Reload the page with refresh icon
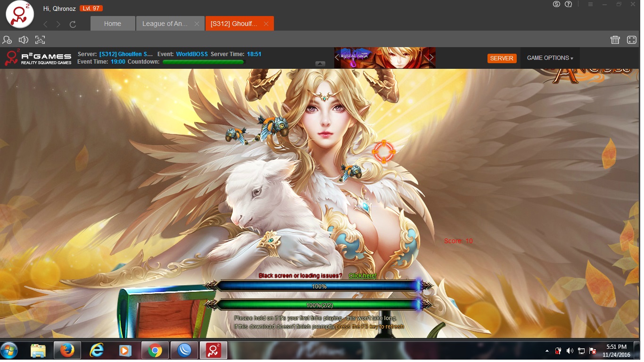The image size is (644, 362). pyautogui.click(x=73, y=24)
